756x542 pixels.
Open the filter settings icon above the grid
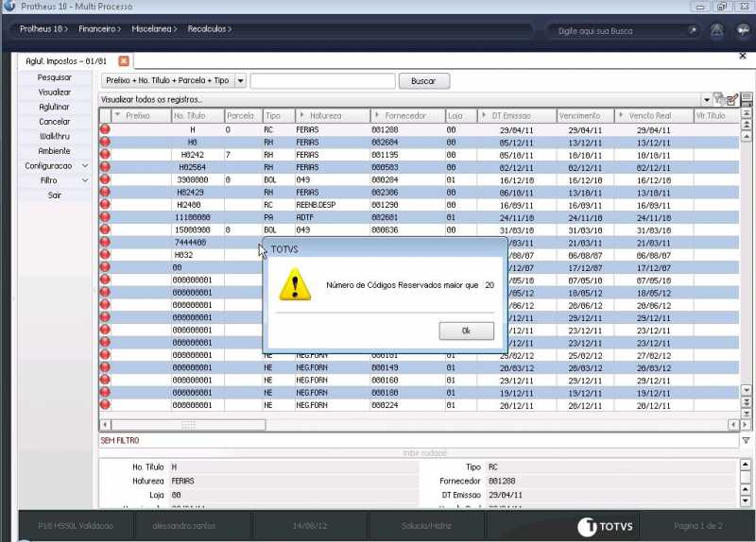click(719, 99)
